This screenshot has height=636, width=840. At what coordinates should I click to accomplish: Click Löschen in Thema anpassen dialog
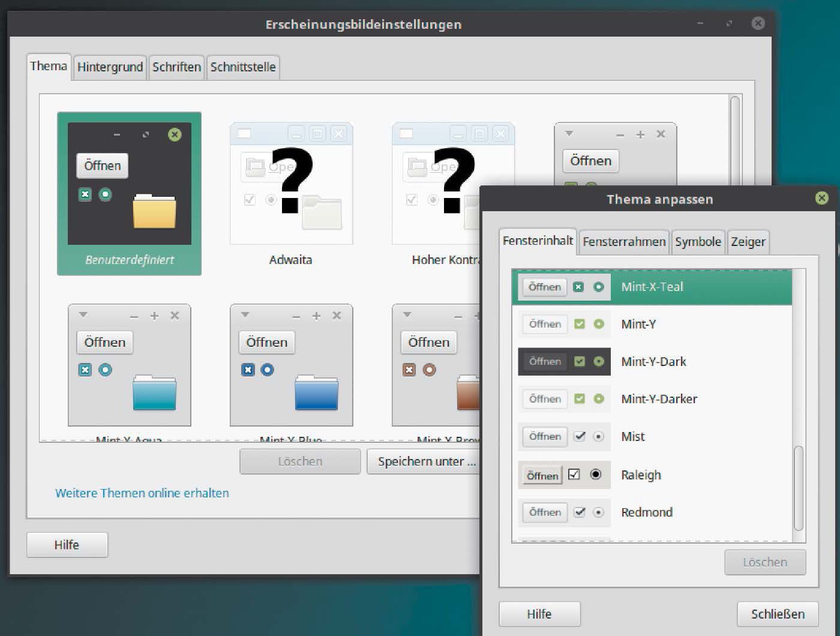pos(765,562)
